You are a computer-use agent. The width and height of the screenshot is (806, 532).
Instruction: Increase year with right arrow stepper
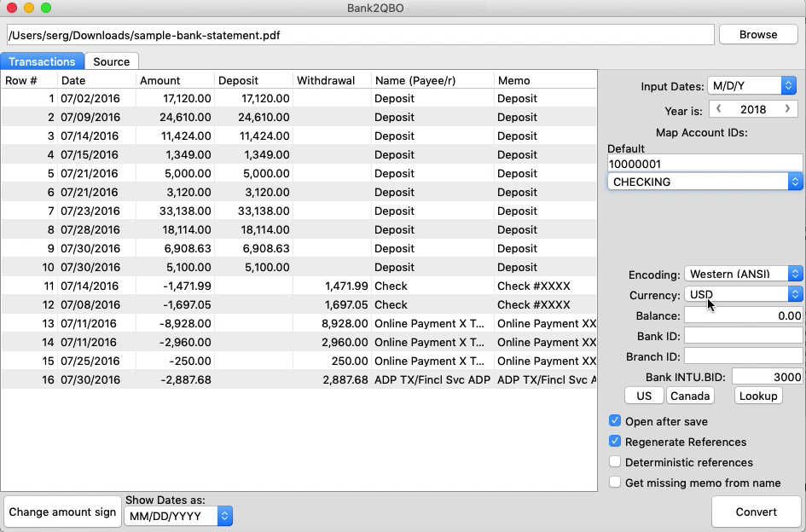click(787, 109)
